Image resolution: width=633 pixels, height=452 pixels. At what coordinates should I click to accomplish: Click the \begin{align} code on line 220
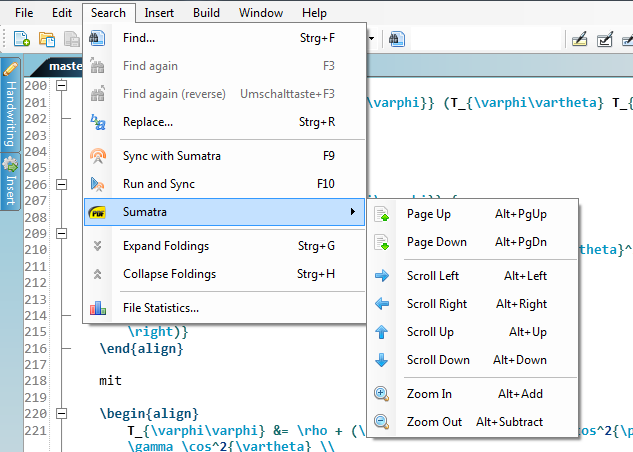pyautogui.click(x=149, y=414)
